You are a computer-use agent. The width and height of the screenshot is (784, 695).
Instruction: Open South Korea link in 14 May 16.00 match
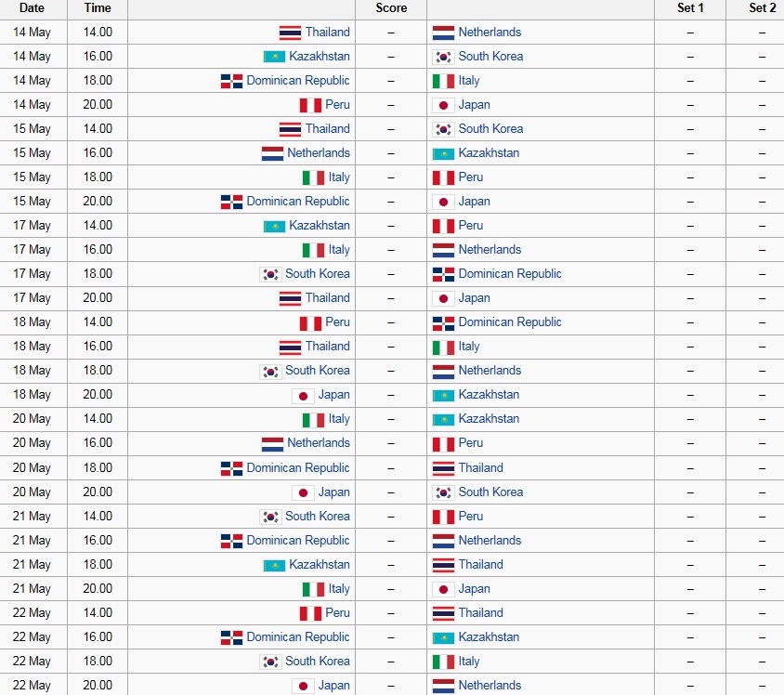pos(490,56)
